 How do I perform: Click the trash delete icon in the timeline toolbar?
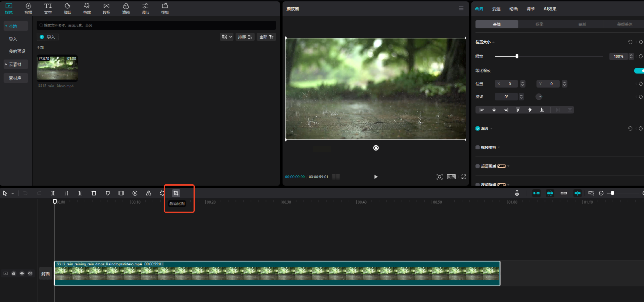[x=94, y=193]
